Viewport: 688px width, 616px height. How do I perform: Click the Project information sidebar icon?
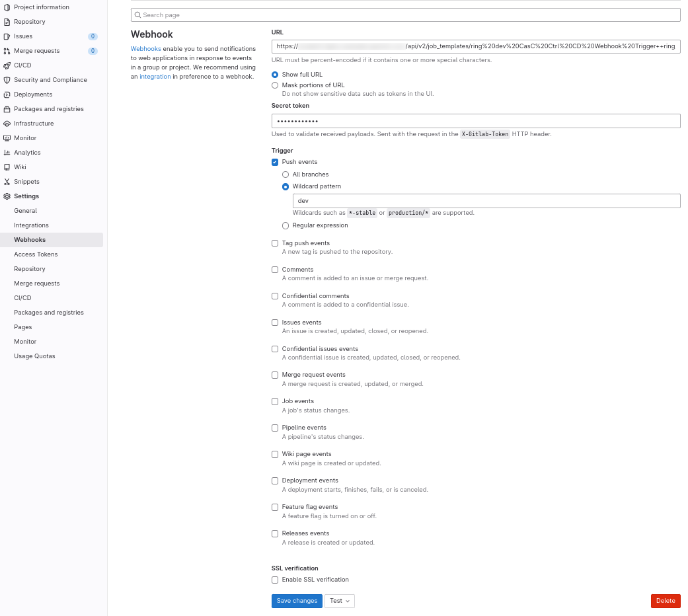point(7,7)
